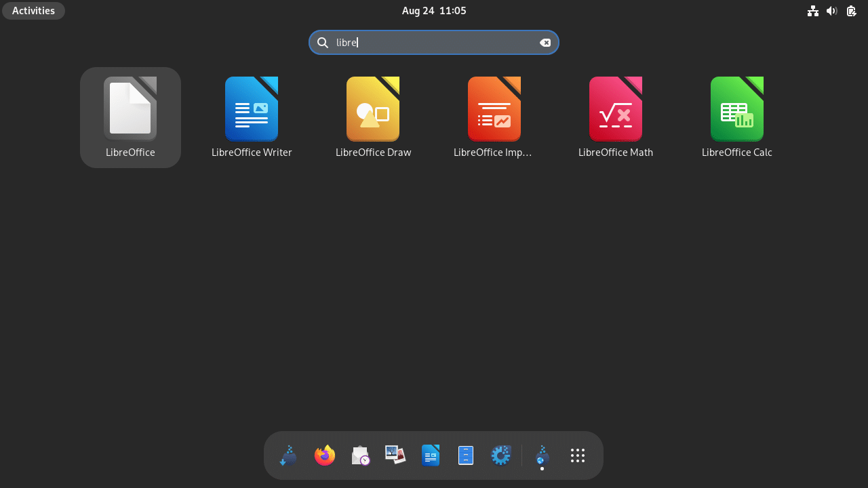Click inside the search input field

coord(434,42)
